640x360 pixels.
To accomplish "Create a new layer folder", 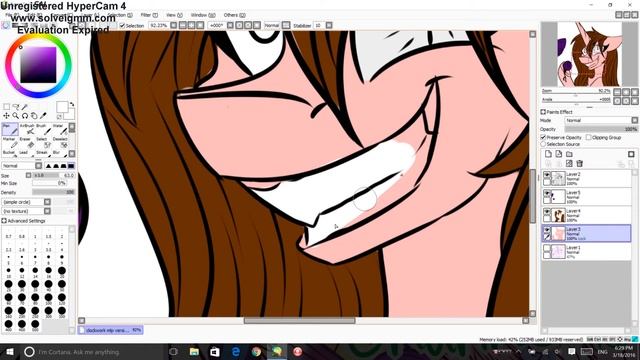I will (569, 154).
